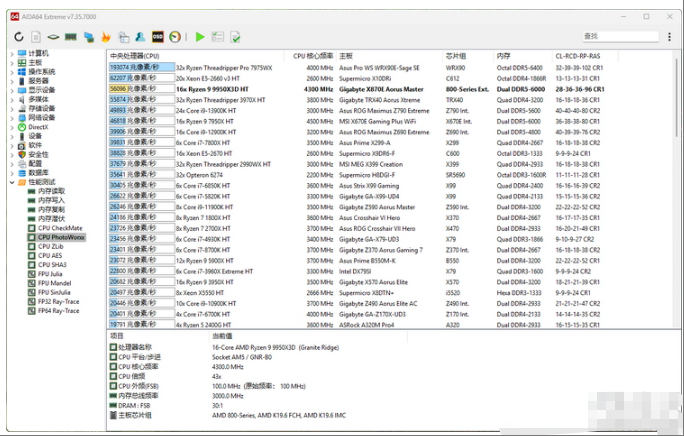The width and height of the screenshot is (684, 436).
Task: Open the CPU CheckMate benchmark
Action: coord(55,228)
